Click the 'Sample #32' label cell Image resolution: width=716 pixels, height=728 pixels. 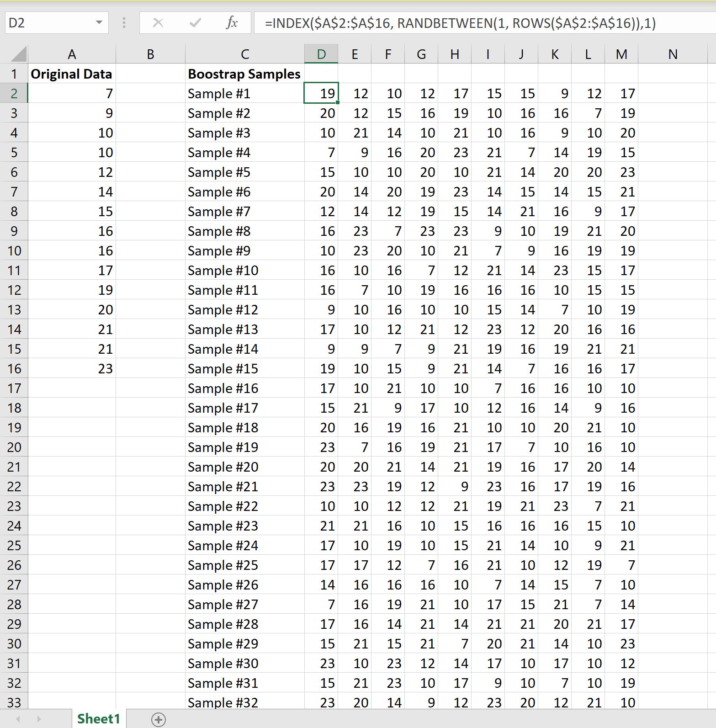click(x=245, y=702)
